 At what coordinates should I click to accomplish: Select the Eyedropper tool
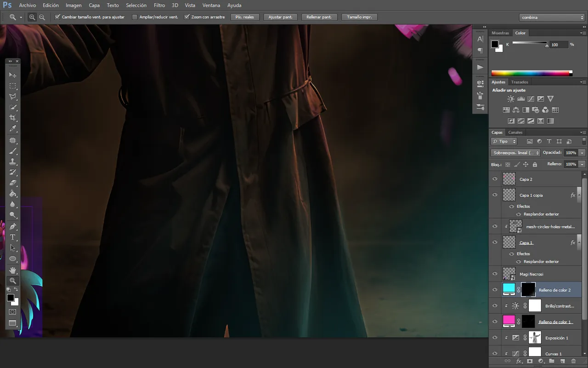pos(13,129)
